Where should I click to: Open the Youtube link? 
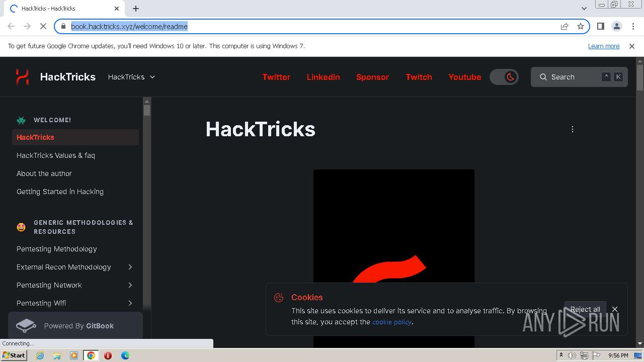tap(464, 77)
